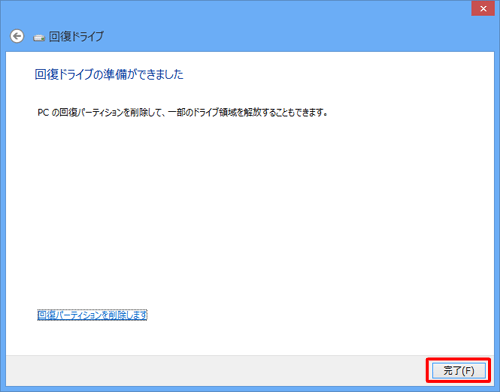
Task: Click the 回復ドライブ window title text
Action: [76, 36]
